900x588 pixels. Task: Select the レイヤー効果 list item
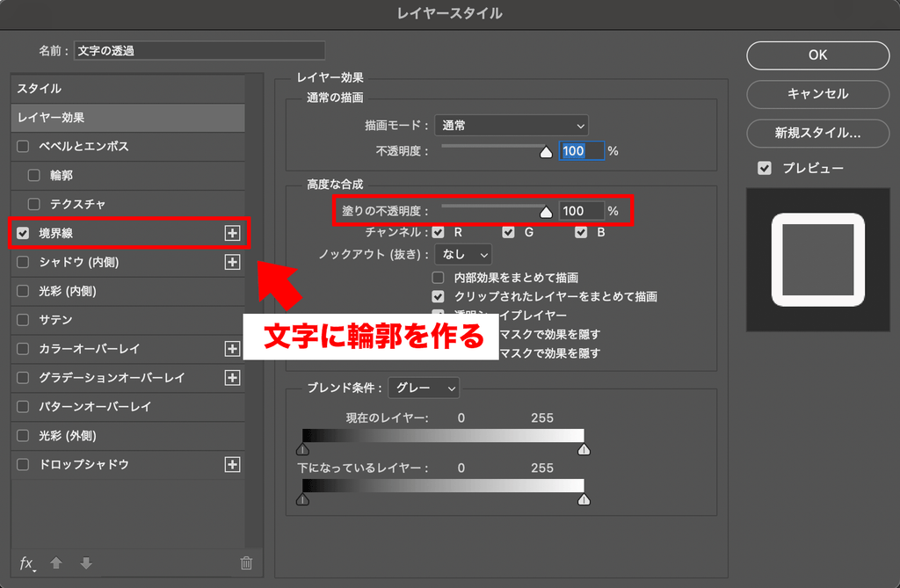coord(128,118)
